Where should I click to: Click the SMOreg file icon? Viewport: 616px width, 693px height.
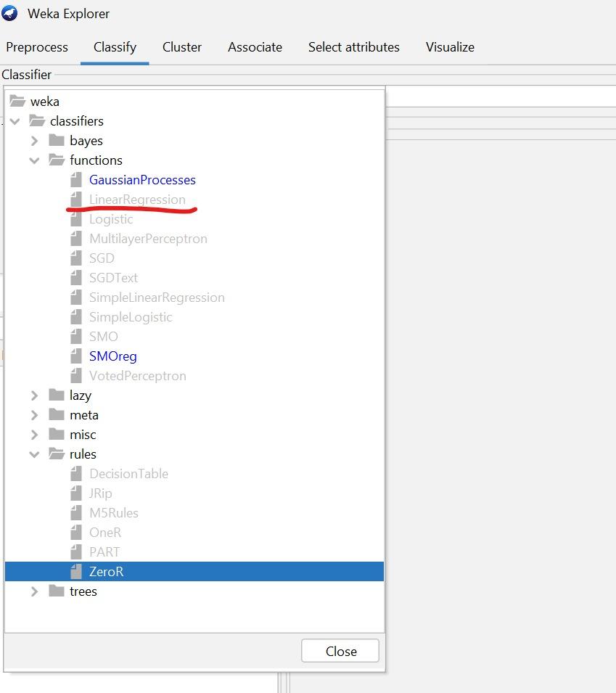76,356
